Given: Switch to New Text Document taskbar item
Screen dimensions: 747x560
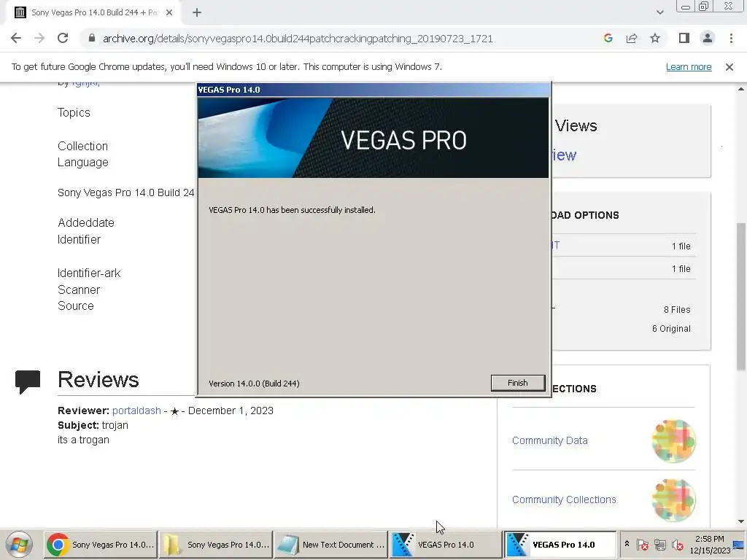Looking at the screenshot, I should tap(331, 544).
